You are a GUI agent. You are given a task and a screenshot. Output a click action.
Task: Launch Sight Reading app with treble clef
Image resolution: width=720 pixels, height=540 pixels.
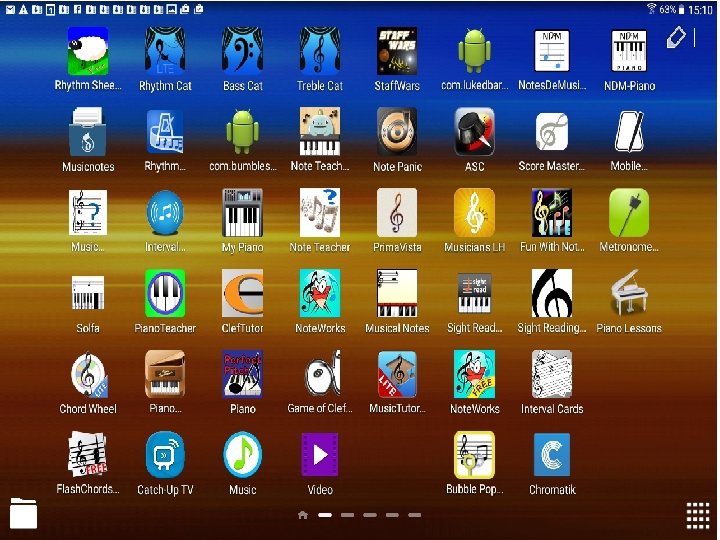coord(551,294)
